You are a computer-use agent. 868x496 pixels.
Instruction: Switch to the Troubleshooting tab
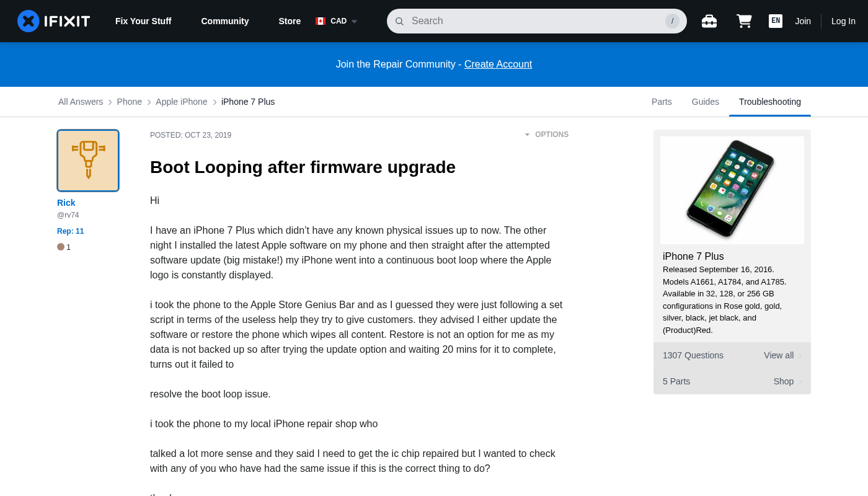point(769,102)
